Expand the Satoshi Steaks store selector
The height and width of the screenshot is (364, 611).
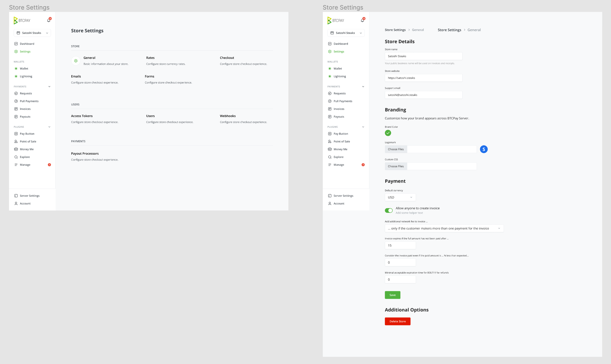(x=32, y=33)
